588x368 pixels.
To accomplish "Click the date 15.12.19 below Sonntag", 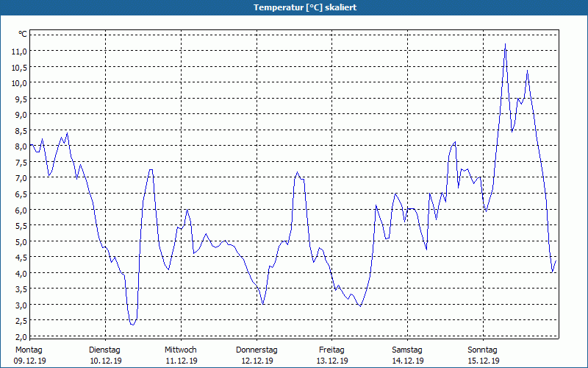I will pos(483,361).
